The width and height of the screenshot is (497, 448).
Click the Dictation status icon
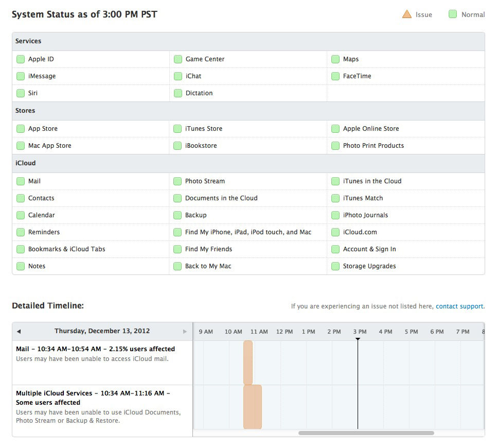tap(178, 93)
